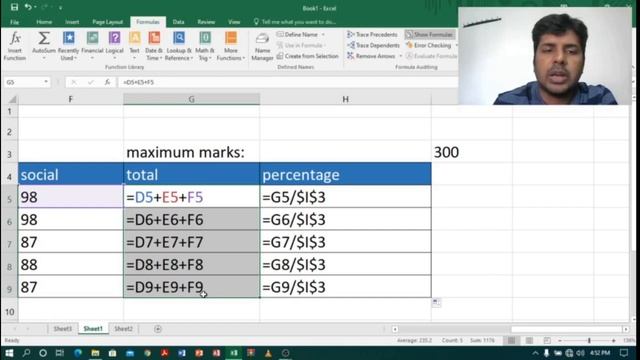
Task: Click Trace Dependents button
Action: [x=373, y=45]
